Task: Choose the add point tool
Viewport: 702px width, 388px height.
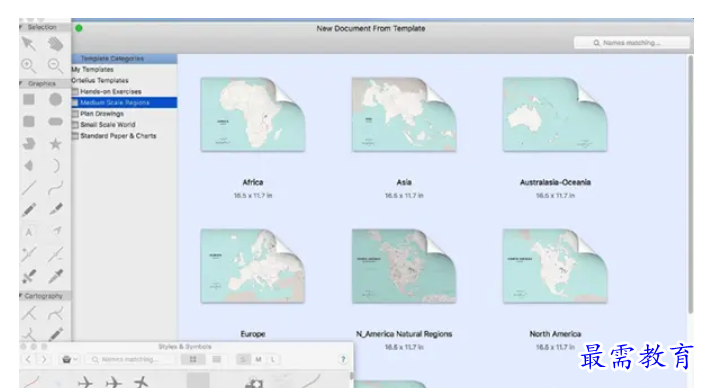Action: 29,254
